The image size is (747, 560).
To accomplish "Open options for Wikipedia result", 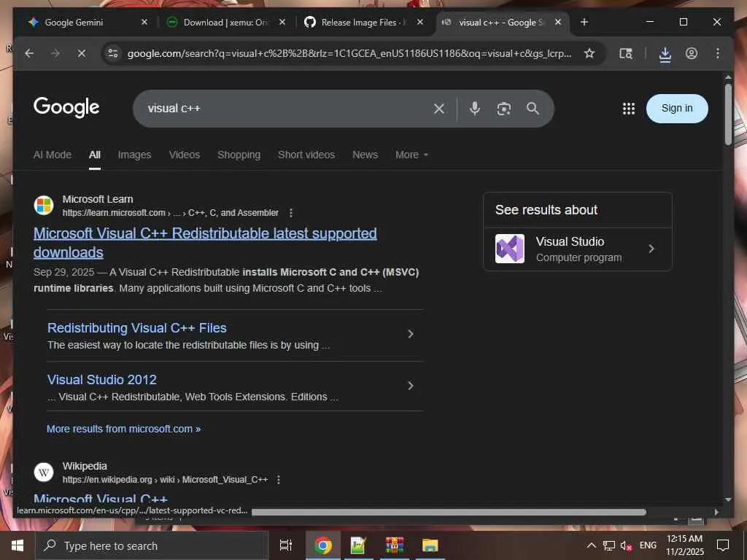I will point(279,480).
